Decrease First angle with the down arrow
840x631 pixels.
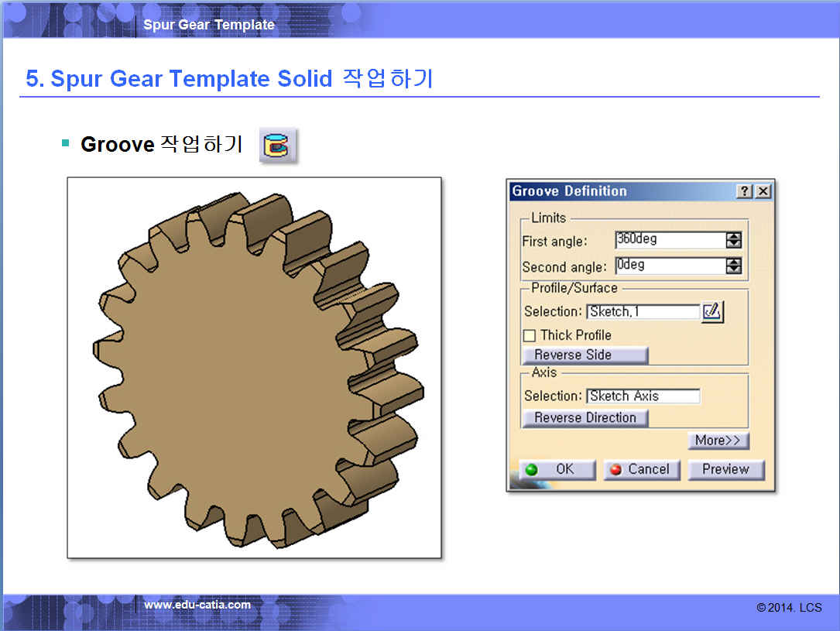point(733,244)
